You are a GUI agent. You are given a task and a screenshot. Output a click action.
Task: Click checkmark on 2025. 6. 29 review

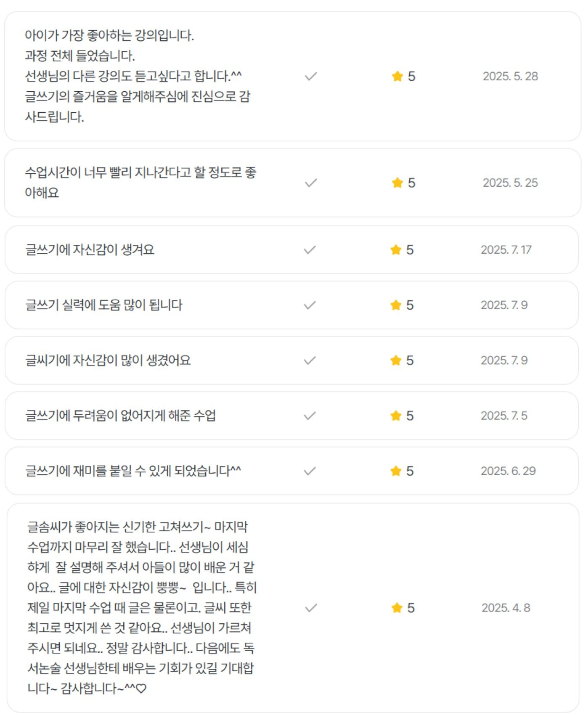pyautogui.click(x=310, y=471)
